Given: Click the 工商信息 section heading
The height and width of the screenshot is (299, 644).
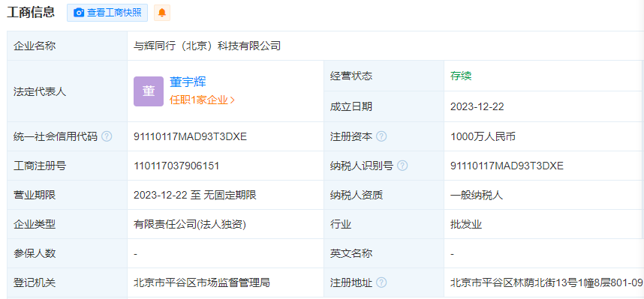Looking at the screenshot, I should (31, 12).
